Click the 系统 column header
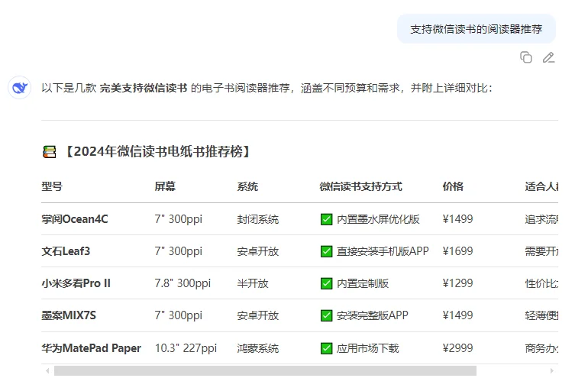 pos(247,186)
